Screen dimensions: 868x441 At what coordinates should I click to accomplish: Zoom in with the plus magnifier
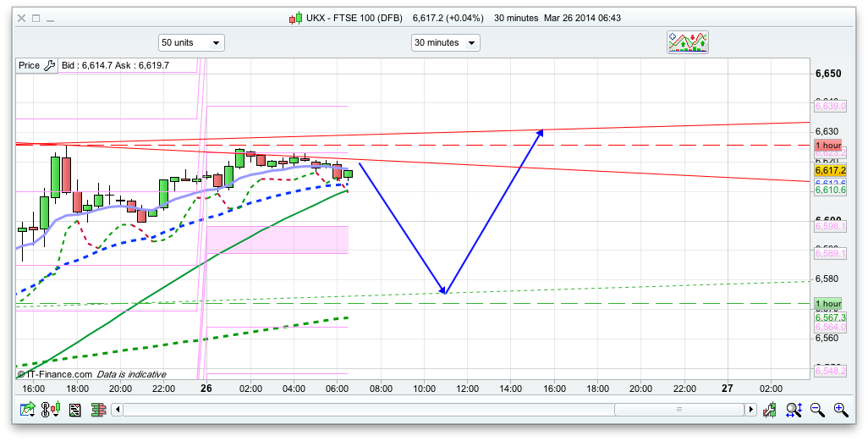coord(841,410)
